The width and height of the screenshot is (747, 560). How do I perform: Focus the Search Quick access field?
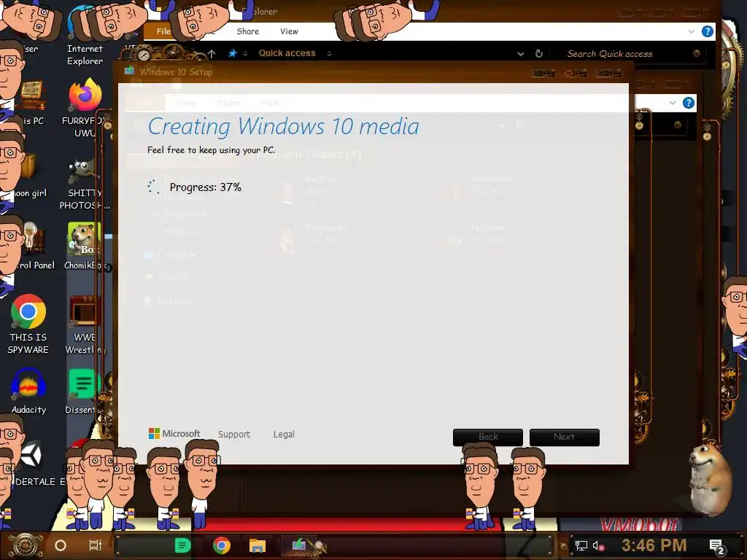(629, 54)
